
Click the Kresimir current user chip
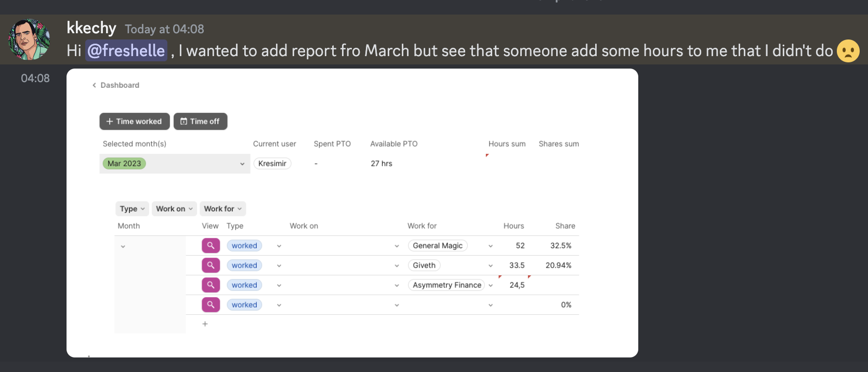(x=272, y=164)
